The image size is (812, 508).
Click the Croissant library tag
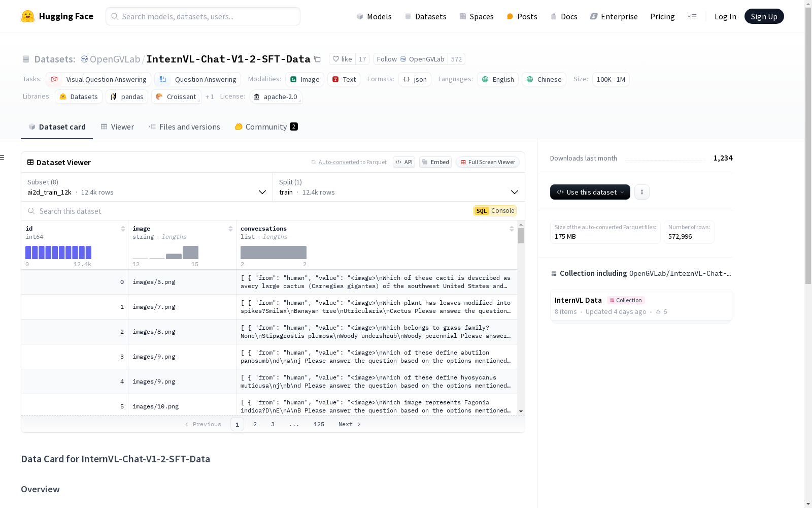[x=176, y=97]
